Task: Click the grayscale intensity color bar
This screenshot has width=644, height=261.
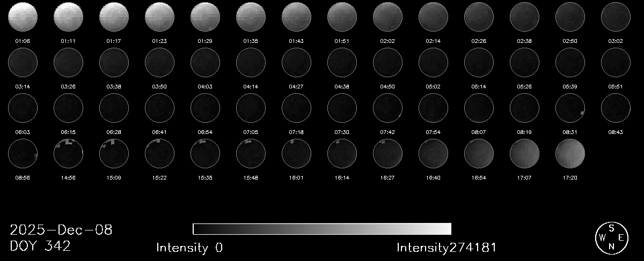Action: (322, 229)
